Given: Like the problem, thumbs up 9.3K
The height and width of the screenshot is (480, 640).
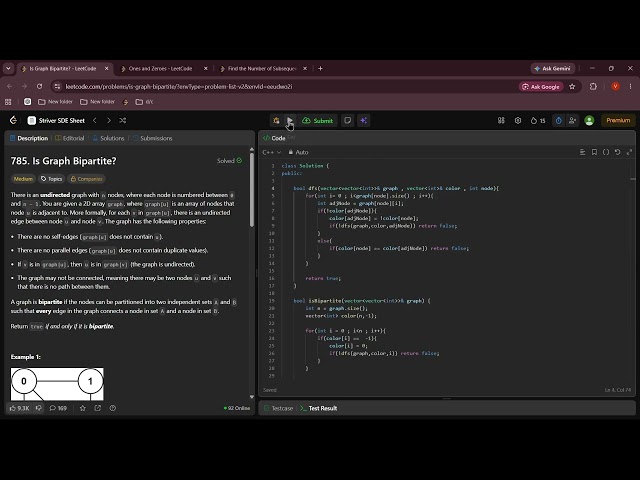Looking at the screenshot, I should pyautogui.click(x=19, y=408).
